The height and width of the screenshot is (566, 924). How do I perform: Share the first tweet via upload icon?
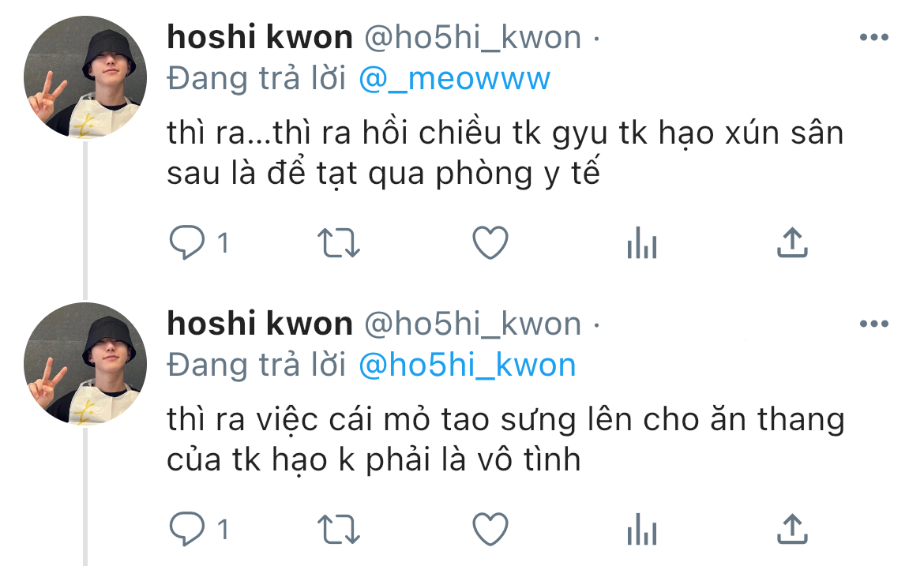(792, 242)
